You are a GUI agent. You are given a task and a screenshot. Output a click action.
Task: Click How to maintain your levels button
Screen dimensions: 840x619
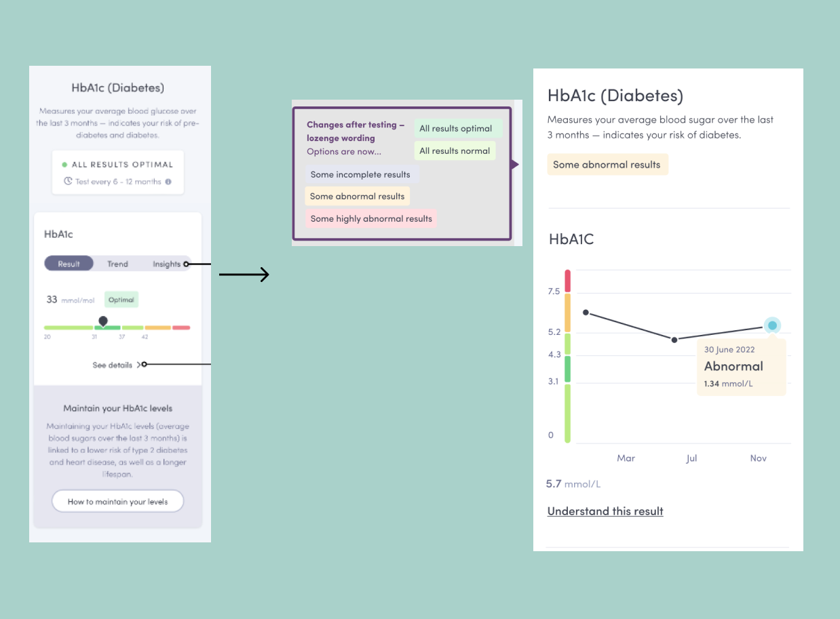click(118, 502)
